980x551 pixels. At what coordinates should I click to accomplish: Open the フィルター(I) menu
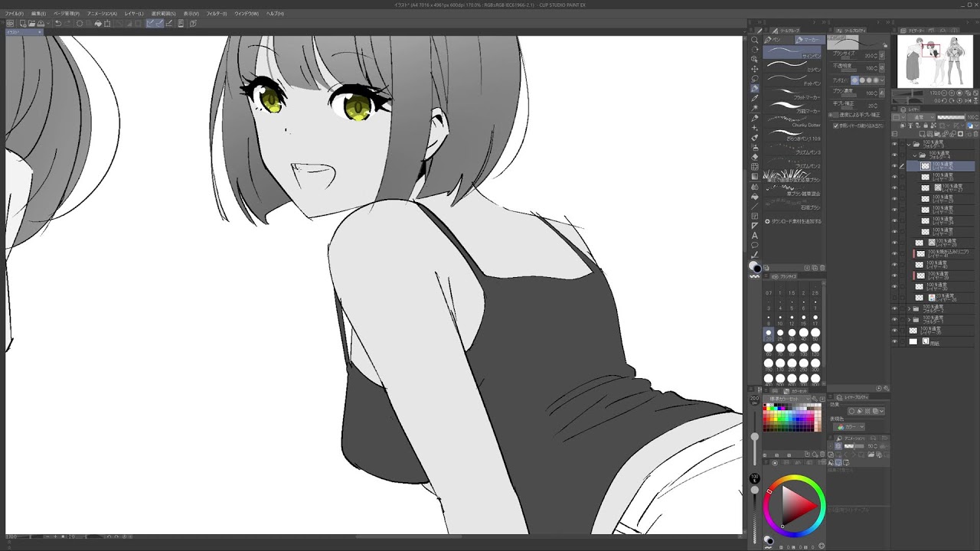pos(217,14)
